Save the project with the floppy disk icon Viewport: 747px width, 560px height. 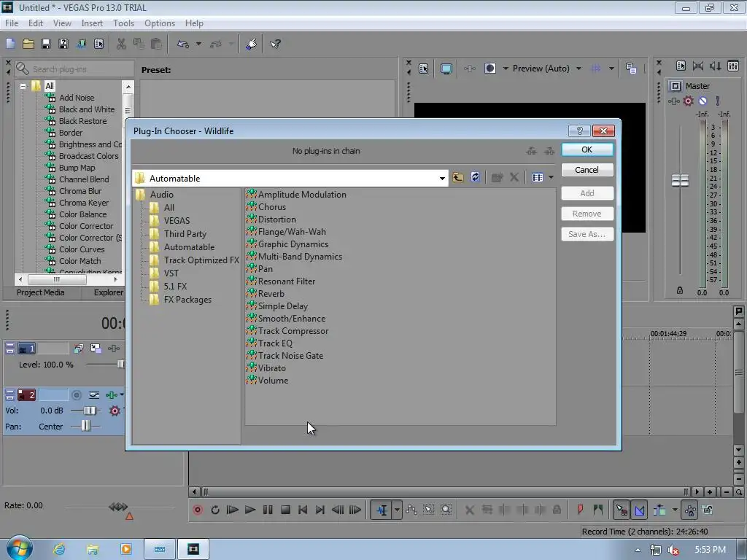tap(46, 44)
